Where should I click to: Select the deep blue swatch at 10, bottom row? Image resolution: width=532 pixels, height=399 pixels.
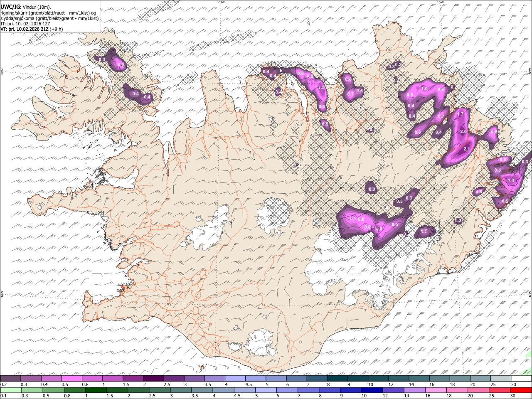[372, 390]
